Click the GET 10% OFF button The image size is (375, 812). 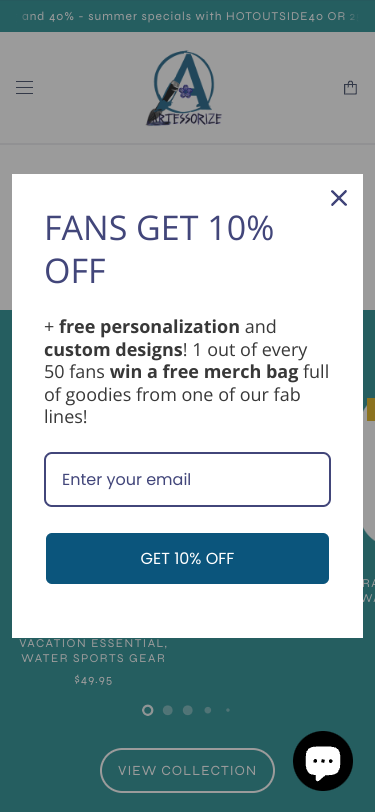click(188, 558)
